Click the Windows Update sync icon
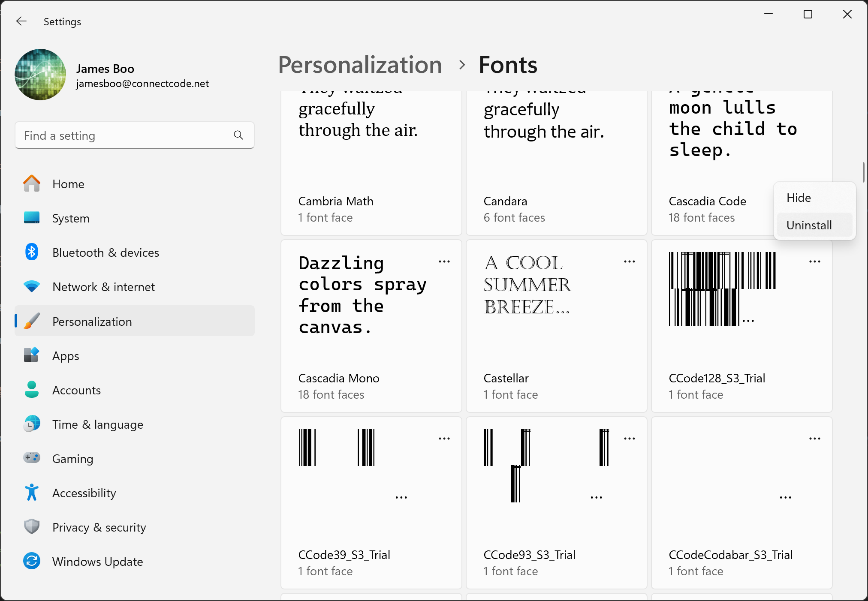The image size is (868, 601). (31, 561)
